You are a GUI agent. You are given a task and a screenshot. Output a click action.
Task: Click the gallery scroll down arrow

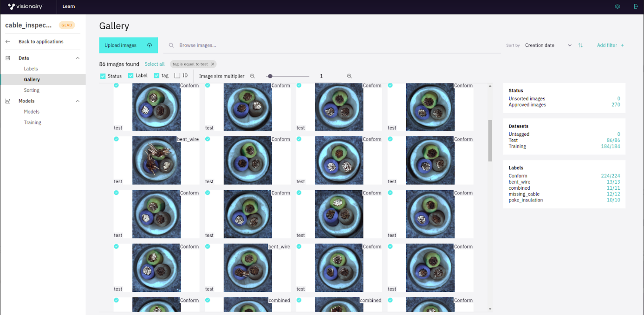pos(490,309)
